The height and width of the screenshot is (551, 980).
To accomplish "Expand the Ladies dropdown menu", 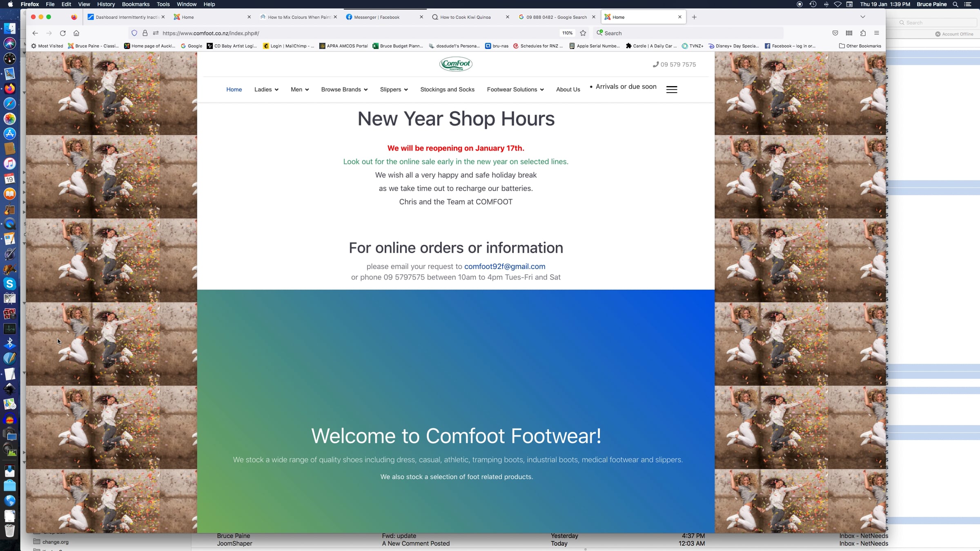I will click(266, 89).
